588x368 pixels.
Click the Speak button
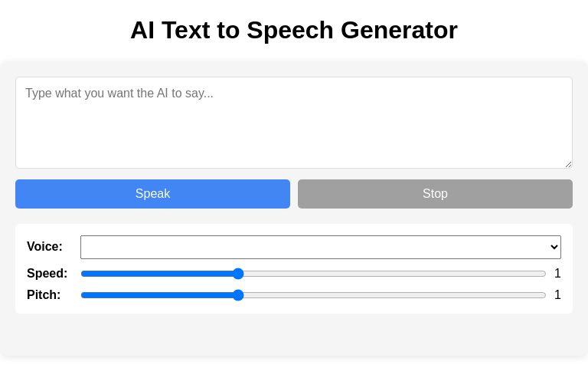pos(152,194)
